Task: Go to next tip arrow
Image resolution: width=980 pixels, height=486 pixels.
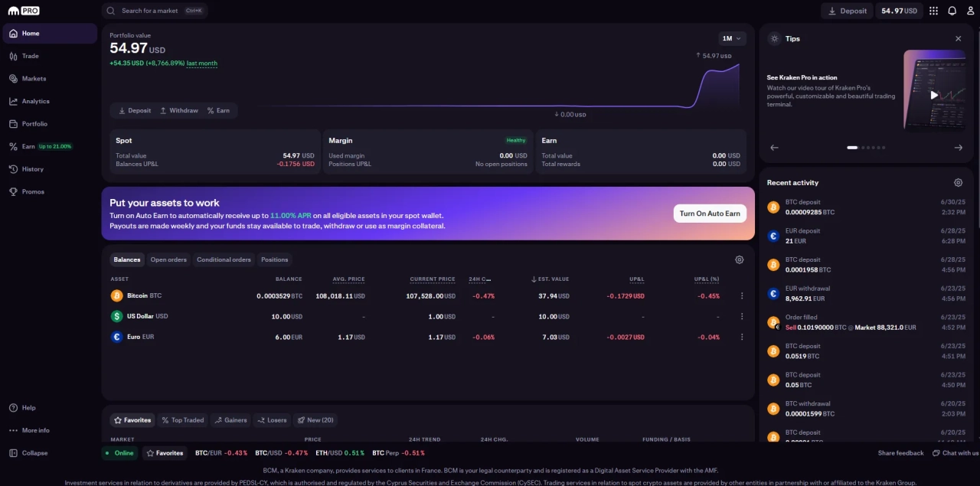Action: click(958, 148)
